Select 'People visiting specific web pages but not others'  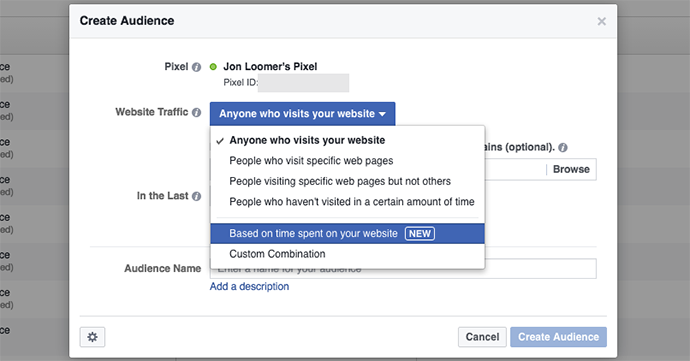(x=348, y=181)
